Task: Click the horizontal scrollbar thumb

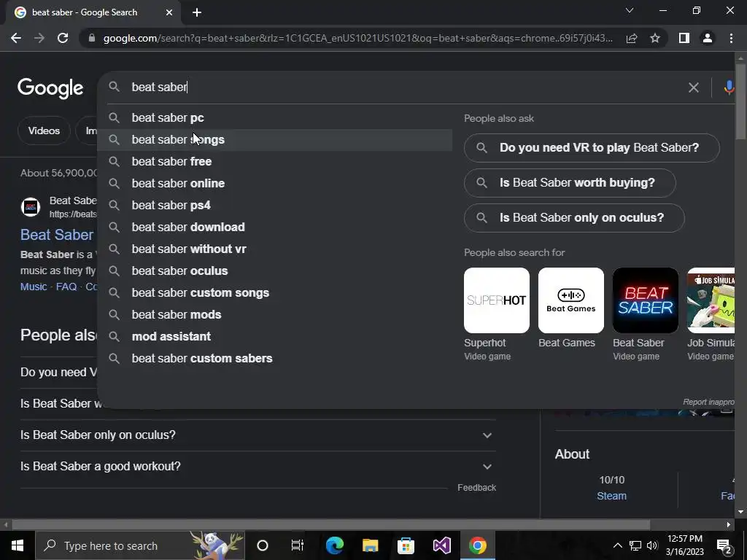Action: 331,524
